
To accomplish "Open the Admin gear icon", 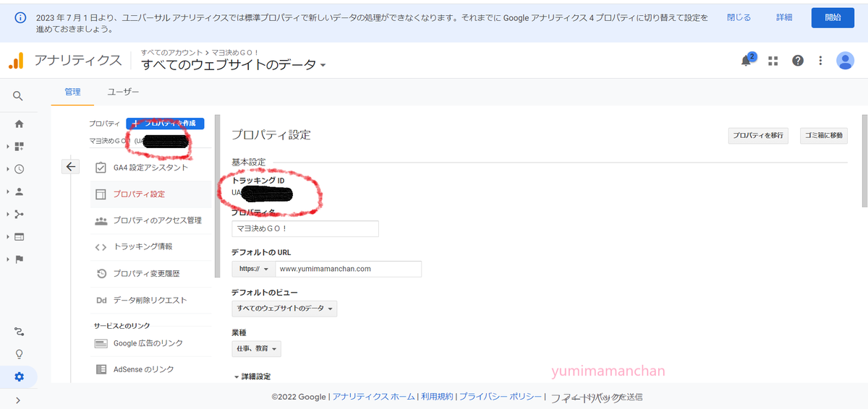I will [19, 376].
